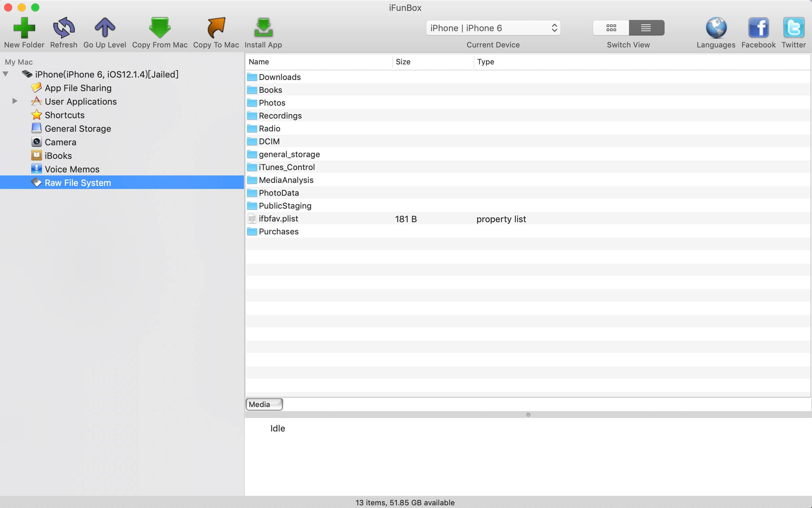812x508 pixels.
Task: Click the Install App icon
Action: pyautogui.click(x=263, y=27)
